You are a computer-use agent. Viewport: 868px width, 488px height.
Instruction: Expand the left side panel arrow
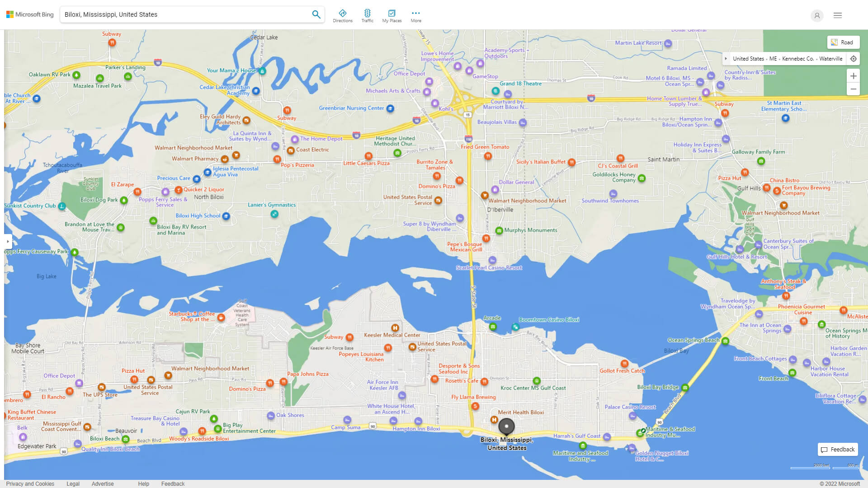pyautogui.click(x=7, y=242)
